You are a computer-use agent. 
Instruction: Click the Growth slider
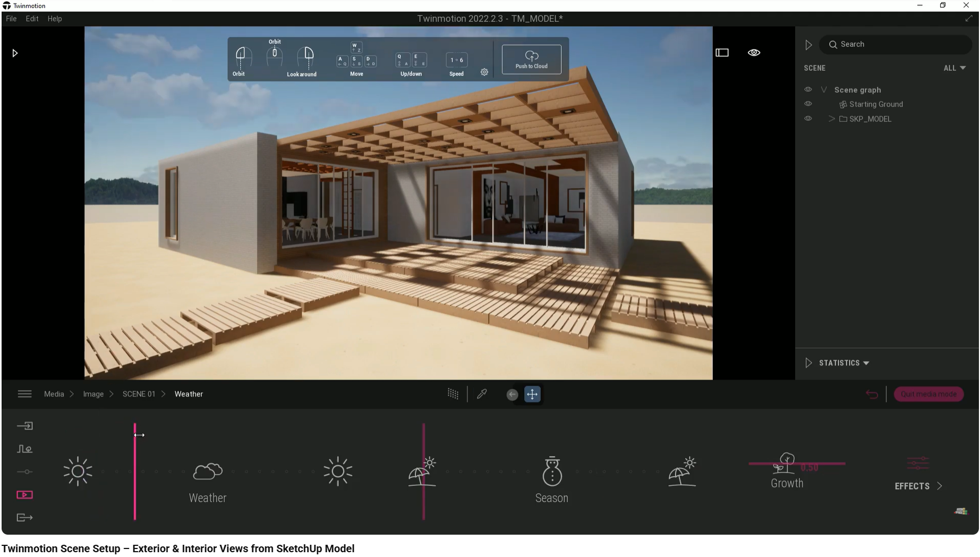(796, 463)
